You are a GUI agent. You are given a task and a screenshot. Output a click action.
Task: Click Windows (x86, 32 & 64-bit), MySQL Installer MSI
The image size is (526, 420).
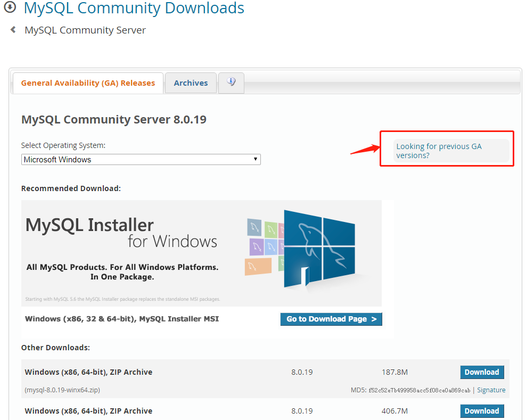coord(122,319)
